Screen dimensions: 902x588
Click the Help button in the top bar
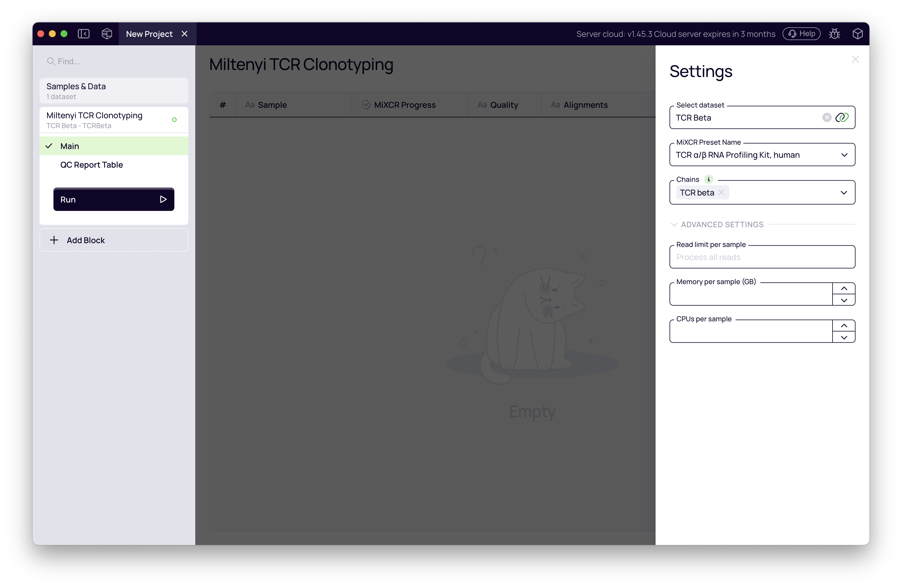[801, 34]
